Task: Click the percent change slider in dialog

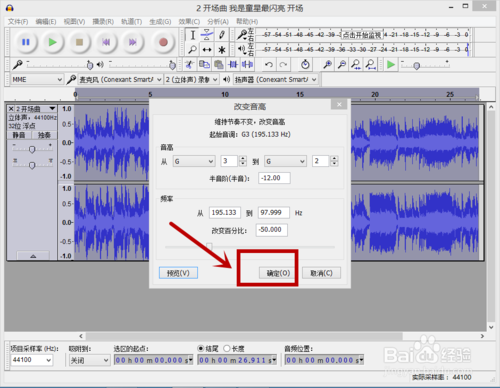Action: (250, 247)
